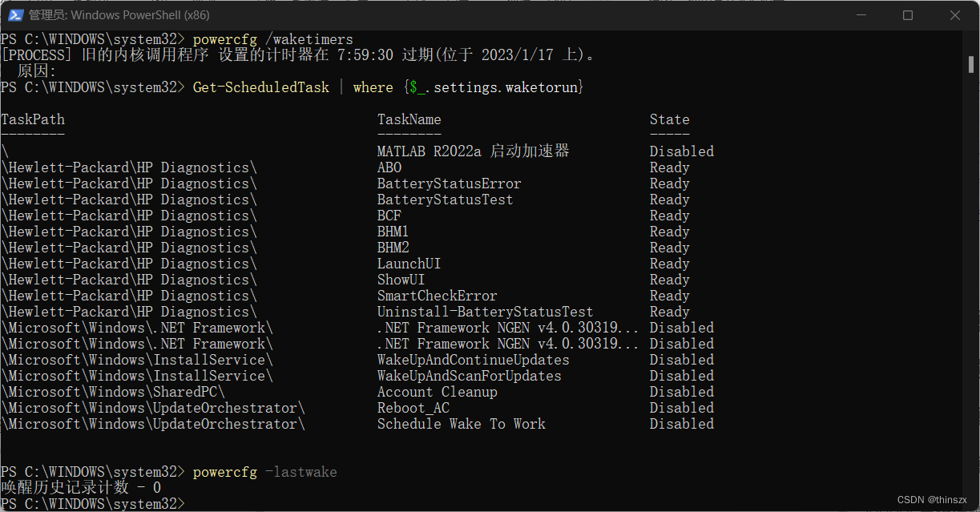Viewport: 980px width, 512px height.
Task: Click the 'powercfg -lastwake' command text
Action: click(265, 472)
